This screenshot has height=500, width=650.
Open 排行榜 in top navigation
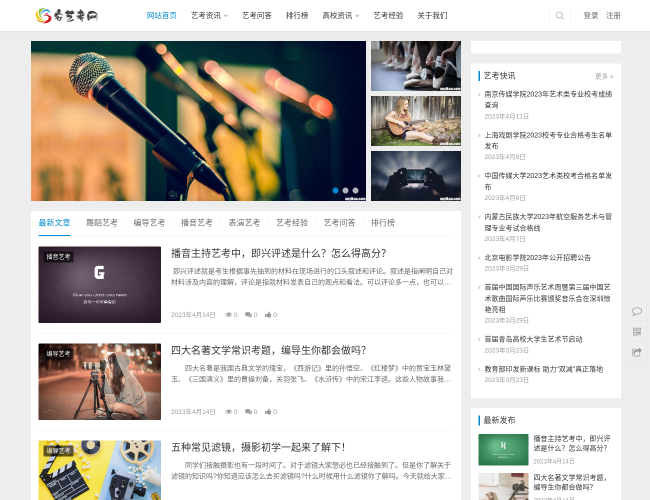coord(297,16)
